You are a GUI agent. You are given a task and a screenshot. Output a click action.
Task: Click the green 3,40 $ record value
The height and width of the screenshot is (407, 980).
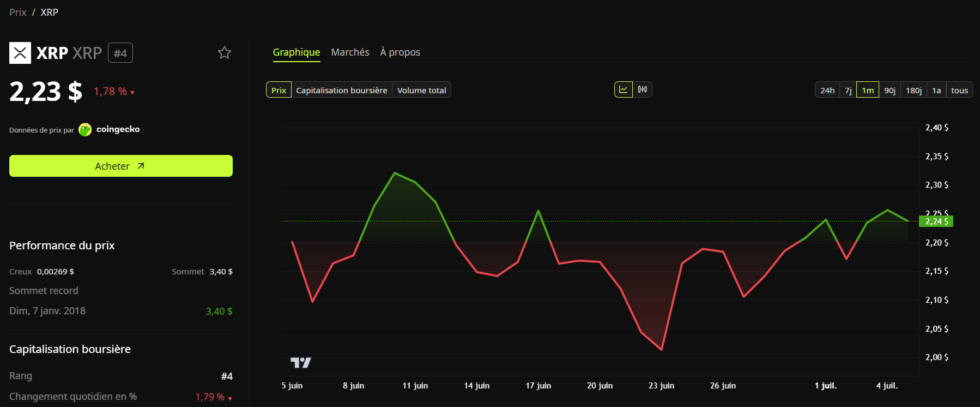click(x=219, y=312)
